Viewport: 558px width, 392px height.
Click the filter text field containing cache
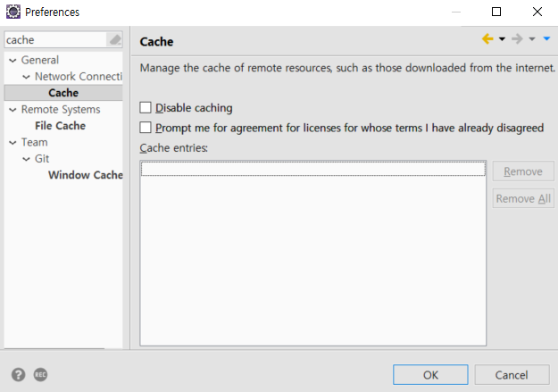pos(55,39)
